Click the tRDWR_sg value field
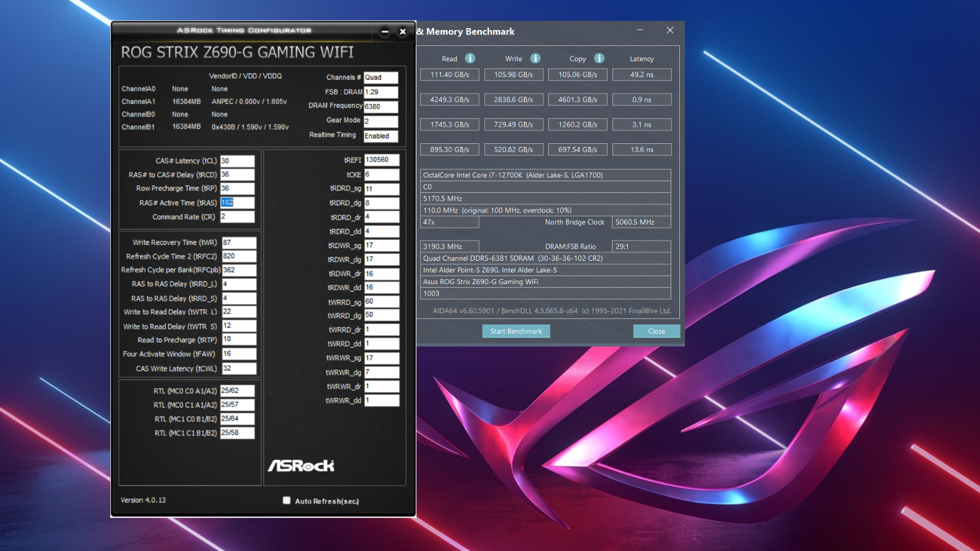This screenshot has width=980, height=551. click(x=382, y=246)
